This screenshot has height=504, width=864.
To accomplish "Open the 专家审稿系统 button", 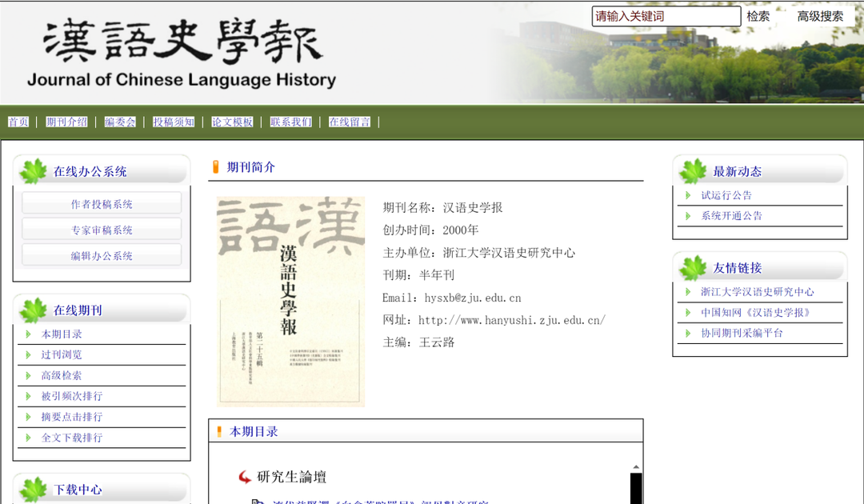I will pyautogui.click(x=102, y=230).
